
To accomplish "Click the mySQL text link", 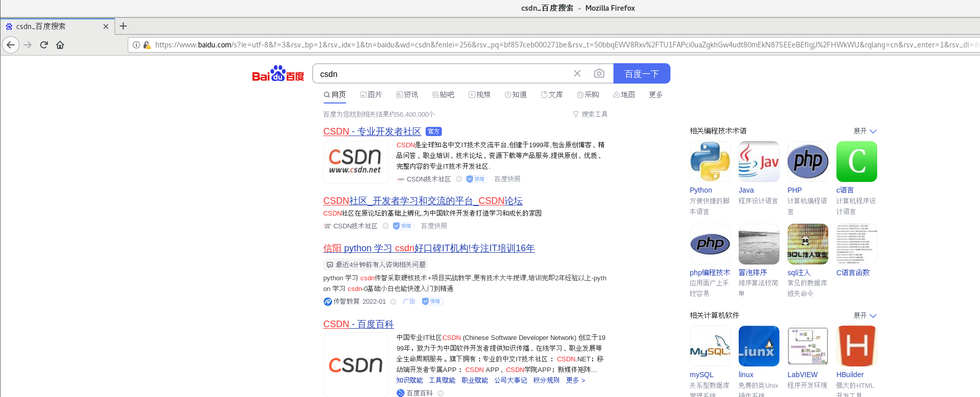I will tap(702, 375).
